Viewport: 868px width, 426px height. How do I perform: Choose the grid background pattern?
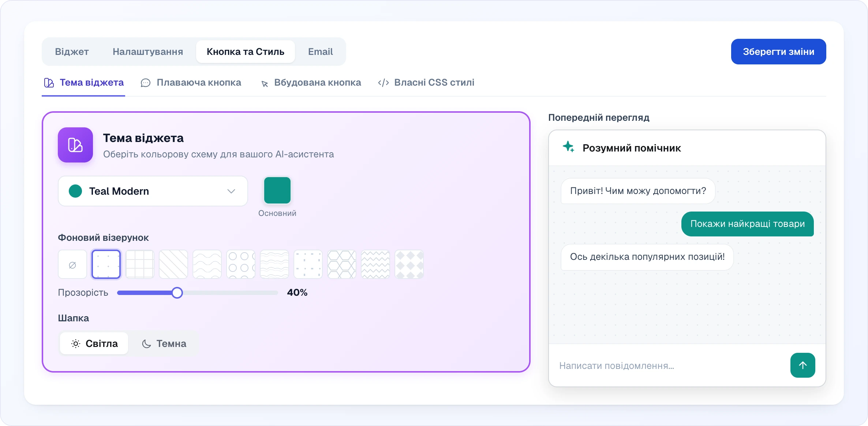click(140, 264)
